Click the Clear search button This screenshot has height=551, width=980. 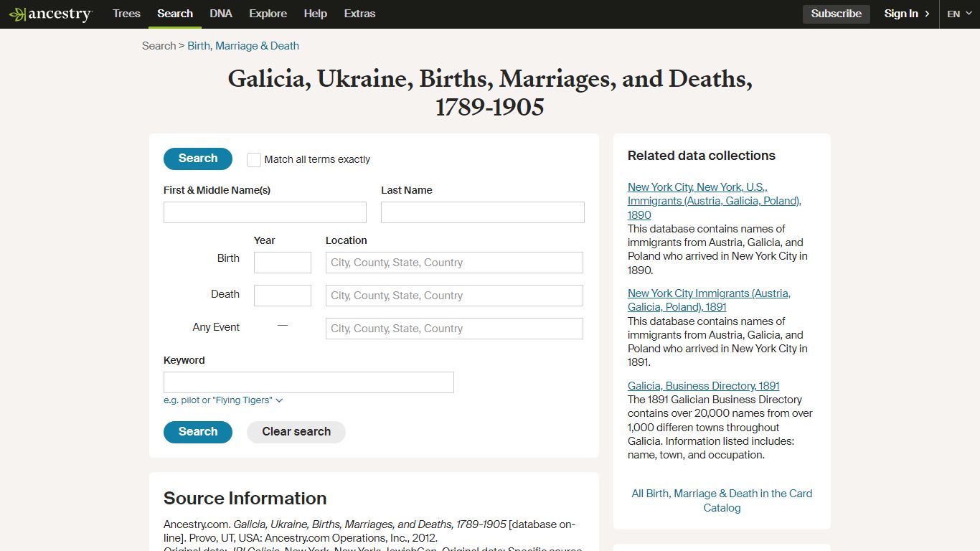click(x=296, y=432)
